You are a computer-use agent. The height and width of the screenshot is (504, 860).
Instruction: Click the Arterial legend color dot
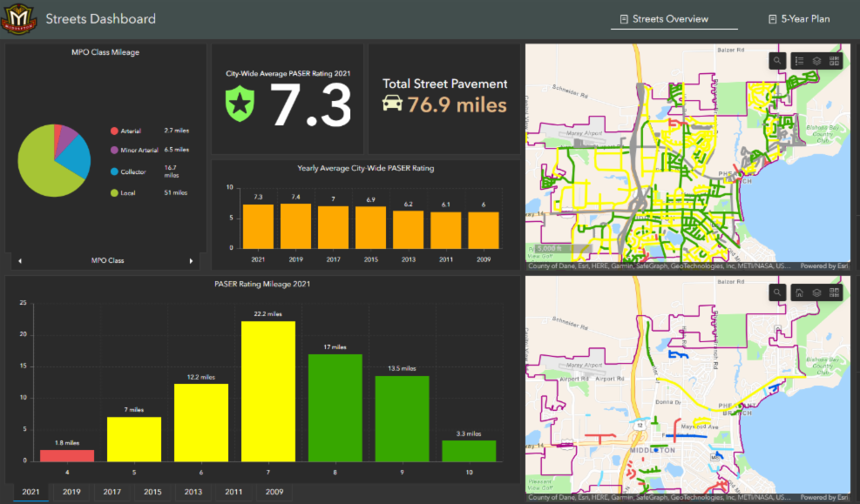114,131
